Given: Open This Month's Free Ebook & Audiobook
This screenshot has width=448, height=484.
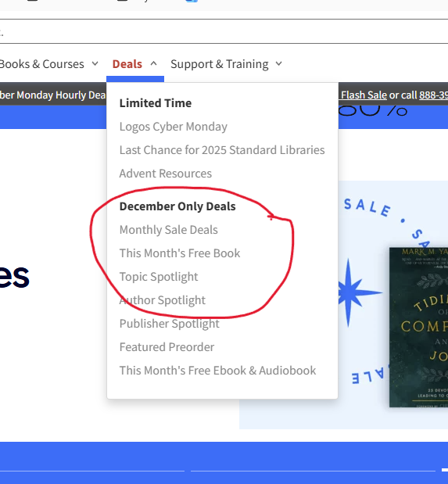Looking at the screenshot, I should (217, 371).
